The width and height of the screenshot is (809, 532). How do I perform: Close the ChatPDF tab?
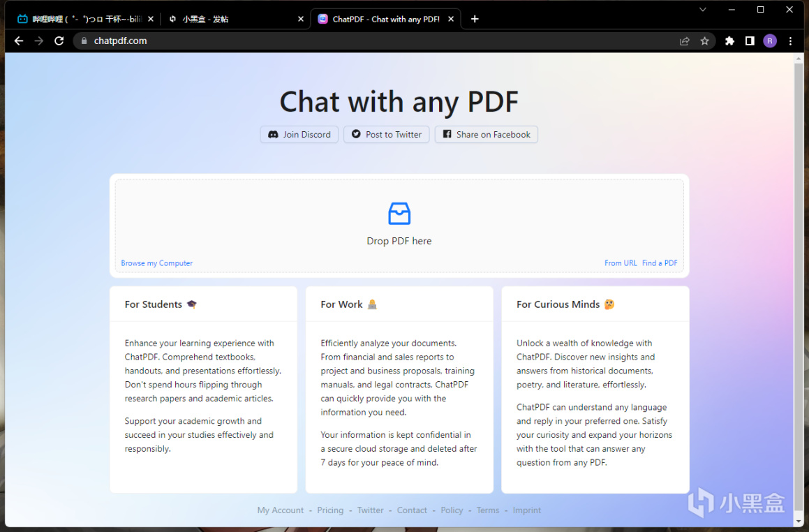(451, 19)
